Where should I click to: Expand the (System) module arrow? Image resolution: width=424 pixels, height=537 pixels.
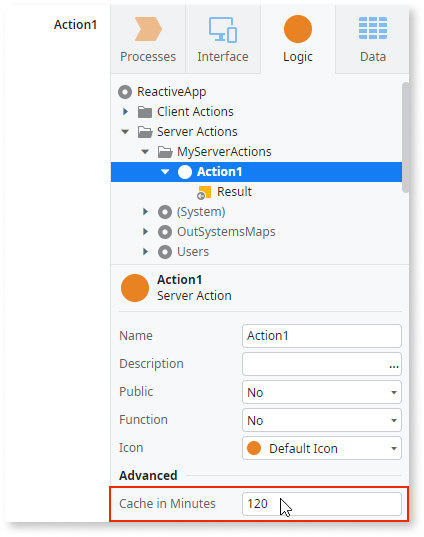pos(146,212)
